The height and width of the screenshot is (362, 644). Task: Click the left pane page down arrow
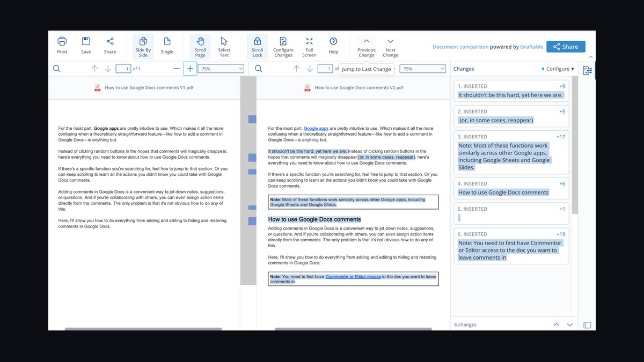click(x=108, y=69)
